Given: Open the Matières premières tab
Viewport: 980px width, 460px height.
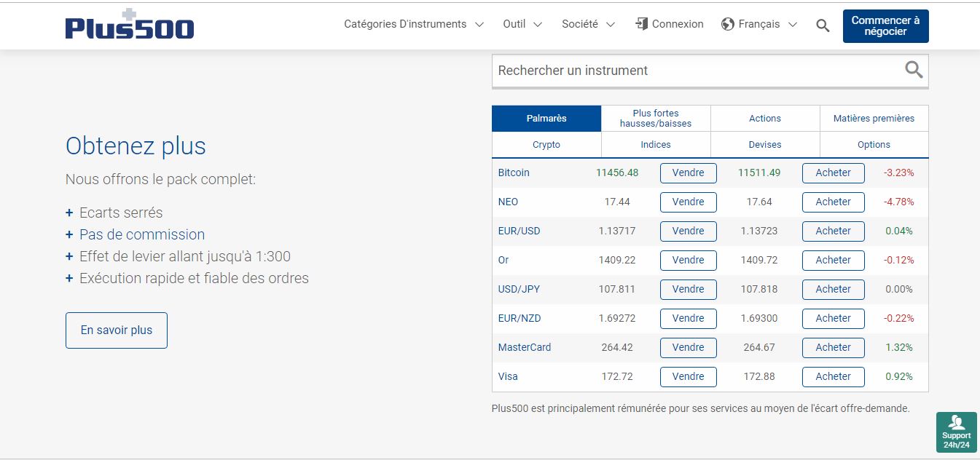Looking at the screenshot, I should click(874, 118).
